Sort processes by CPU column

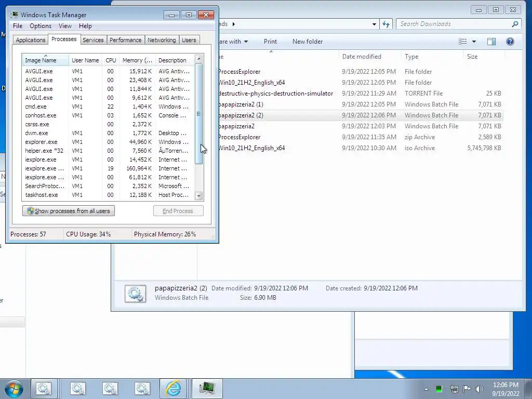point(111,60)
